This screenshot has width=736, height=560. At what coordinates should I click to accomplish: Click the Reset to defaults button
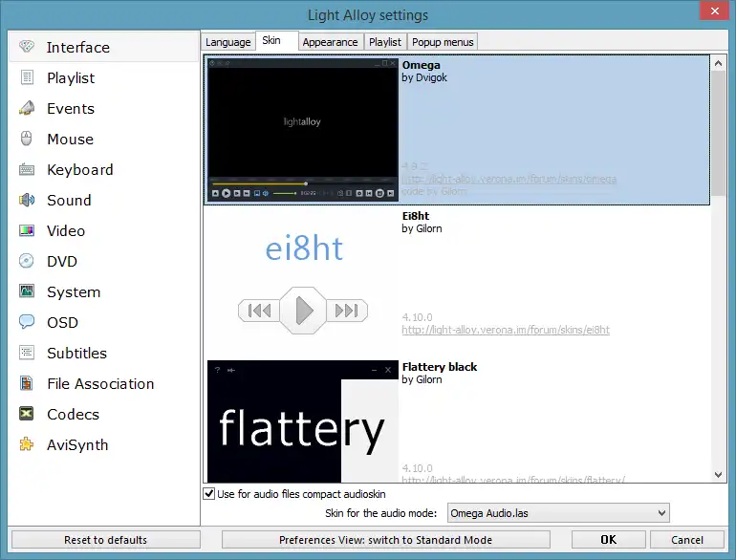(x=105, y=540)
